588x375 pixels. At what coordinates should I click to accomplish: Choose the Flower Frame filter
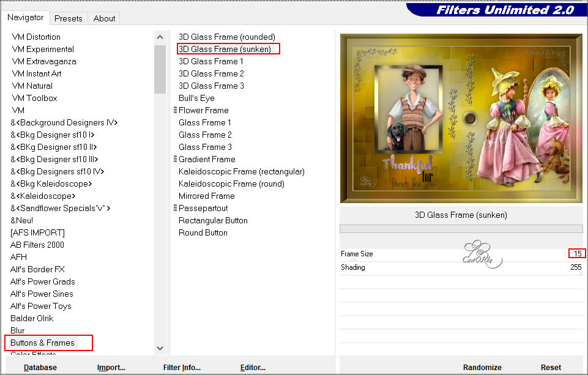coord(204,110)
